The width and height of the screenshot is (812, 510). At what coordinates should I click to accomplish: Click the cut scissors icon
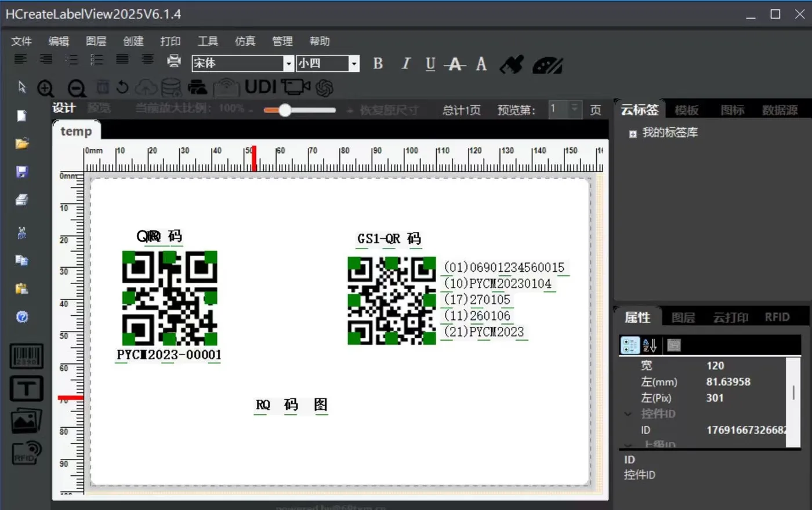pyautogui.click(x=22, y=232)
